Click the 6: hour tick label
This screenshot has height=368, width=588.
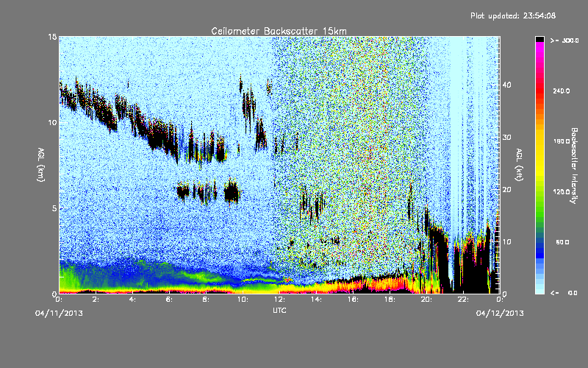point(169,300)
